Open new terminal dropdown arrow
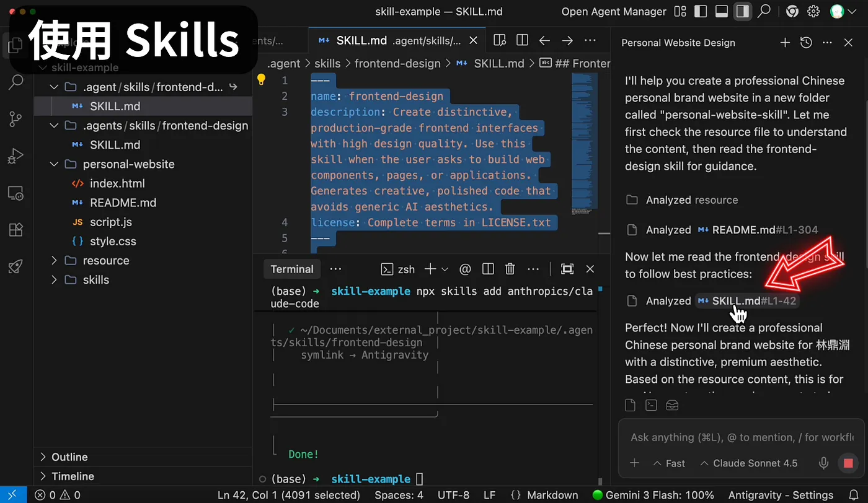This screenshot has height=503, width=868. (445, 269)
